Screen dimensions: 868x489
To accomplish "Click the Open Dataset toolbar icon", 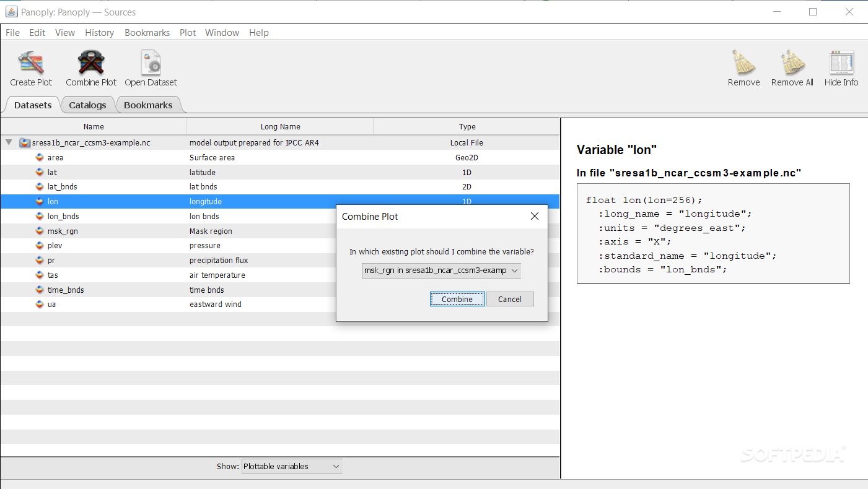I will (x=151, y=63).
